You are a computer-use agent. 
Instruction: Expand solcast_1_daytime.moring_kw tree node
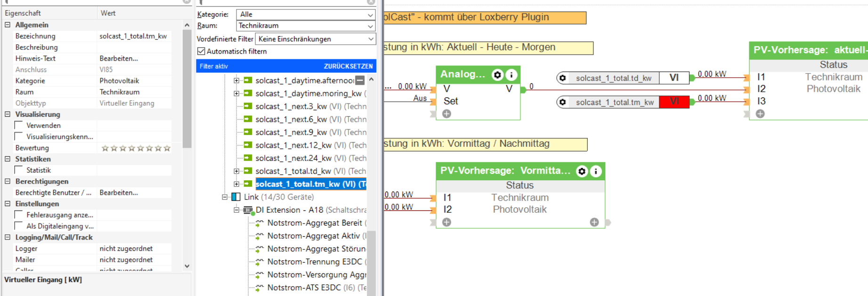[236, 93]
